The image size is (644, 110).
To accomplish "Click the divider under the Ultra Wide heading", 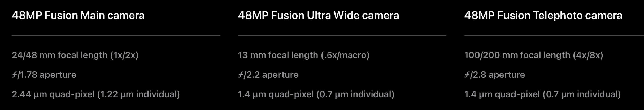I will [342, 35].
